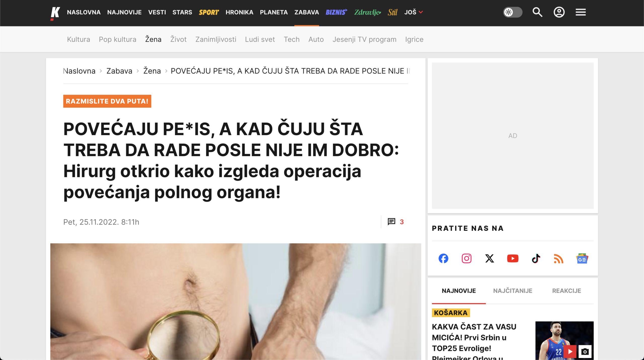Open the Pop kultura subcategory link
This screenshot has height=360, width=644.
tap(117, 39)
